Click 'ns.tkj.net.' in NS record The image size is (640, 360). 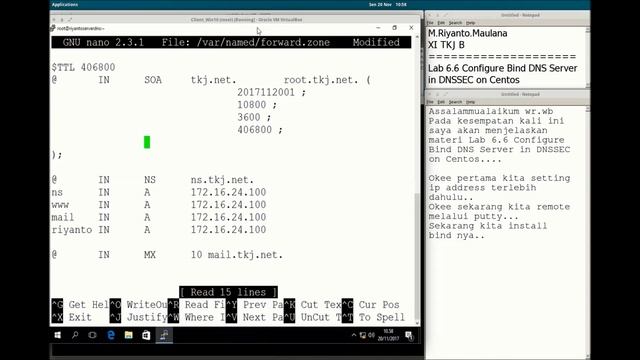(x=222, y=180)
